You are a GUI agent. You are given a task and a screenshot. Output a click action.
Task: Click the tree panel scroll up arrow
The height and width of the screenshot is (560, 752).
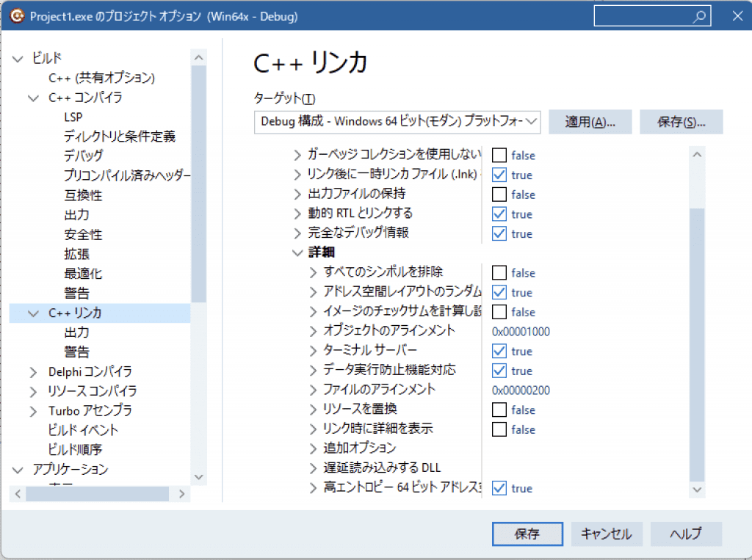click(198, 57)
